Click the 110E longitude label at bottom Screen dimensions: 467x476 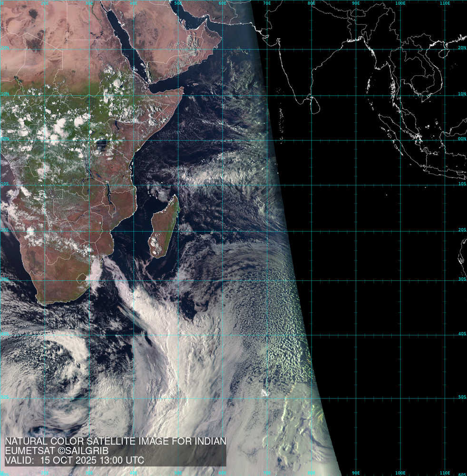click(445, 473)
